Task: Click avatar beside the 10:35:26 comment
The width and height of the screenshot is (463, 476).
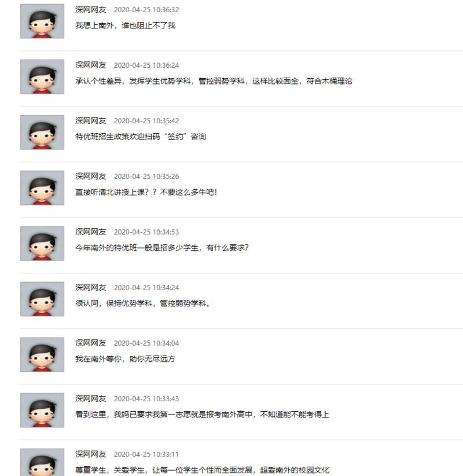Action: [42, 188]
